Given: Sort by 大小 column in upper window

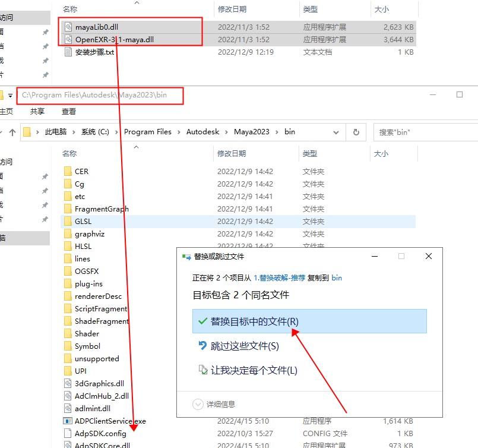Looking at the screenshot, I should pyautogui.click(x=382, y=10).
